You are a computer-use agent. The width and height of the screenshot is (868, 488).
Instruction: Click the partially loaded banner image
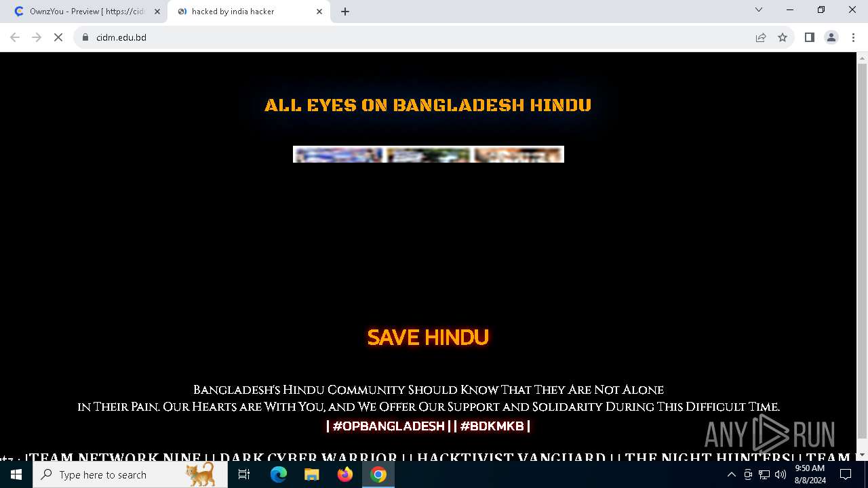point(429,154)
